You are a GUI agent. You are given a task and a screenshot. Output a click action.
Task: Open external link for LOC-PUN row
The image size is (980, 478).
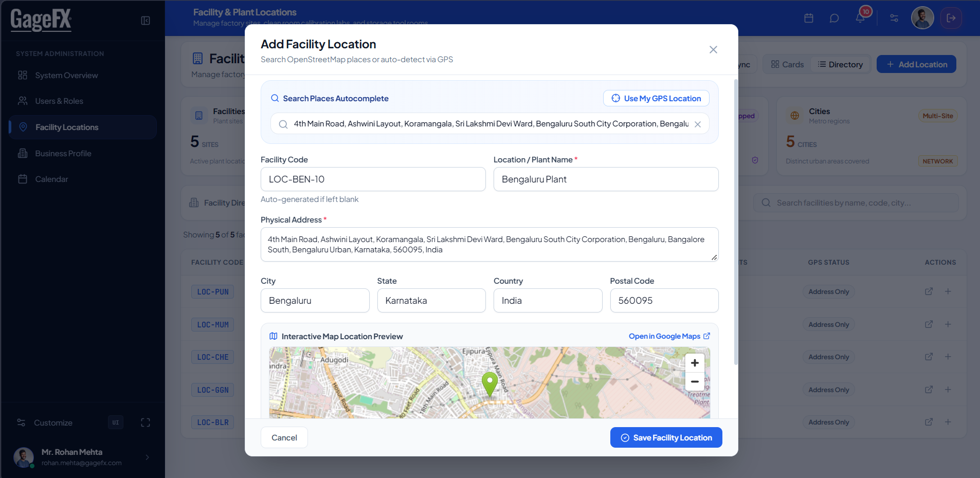(929, 291)
